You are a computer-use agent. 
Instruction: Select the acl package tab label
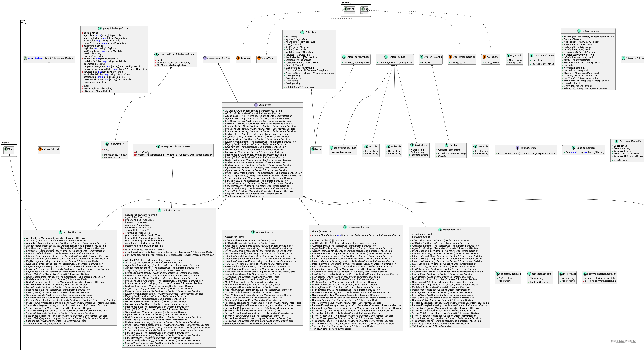(x=23, y=22)
